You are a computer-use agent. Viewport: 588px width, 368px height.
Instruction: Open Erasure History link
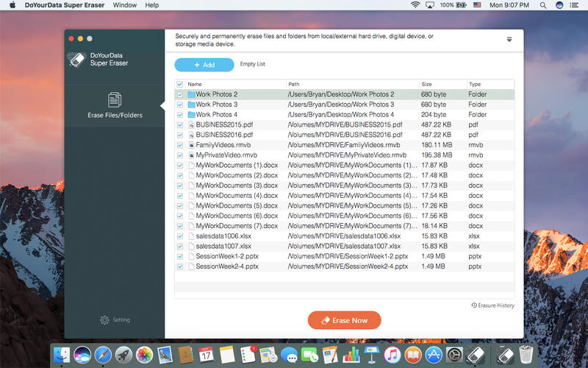[492, 305]
